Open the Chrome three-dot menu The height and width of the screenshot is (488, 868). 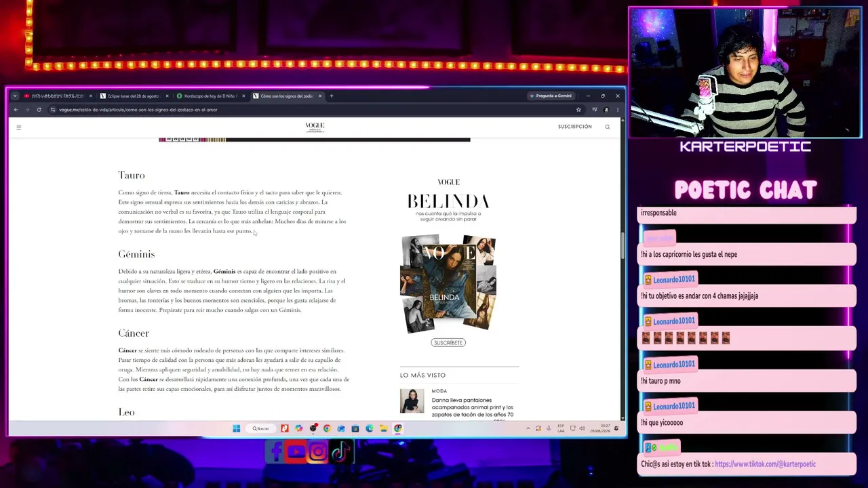(x=617, y=110)
